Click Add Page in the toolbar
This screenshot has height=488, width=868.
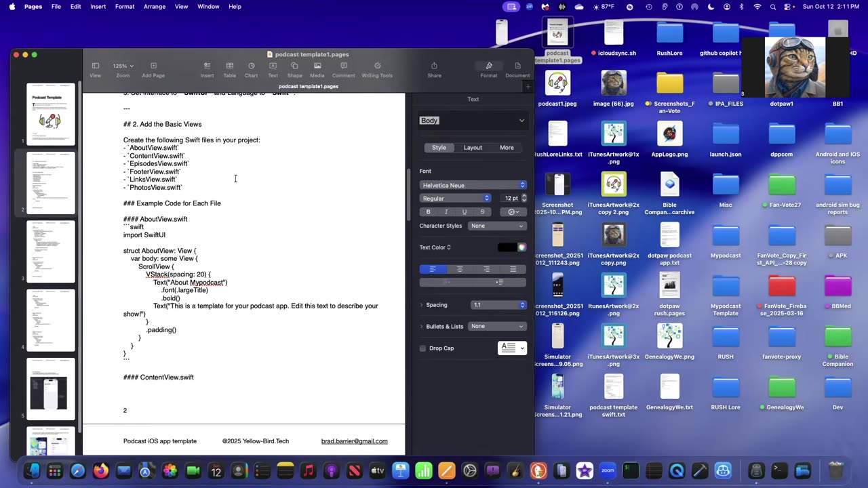[153, 70]
